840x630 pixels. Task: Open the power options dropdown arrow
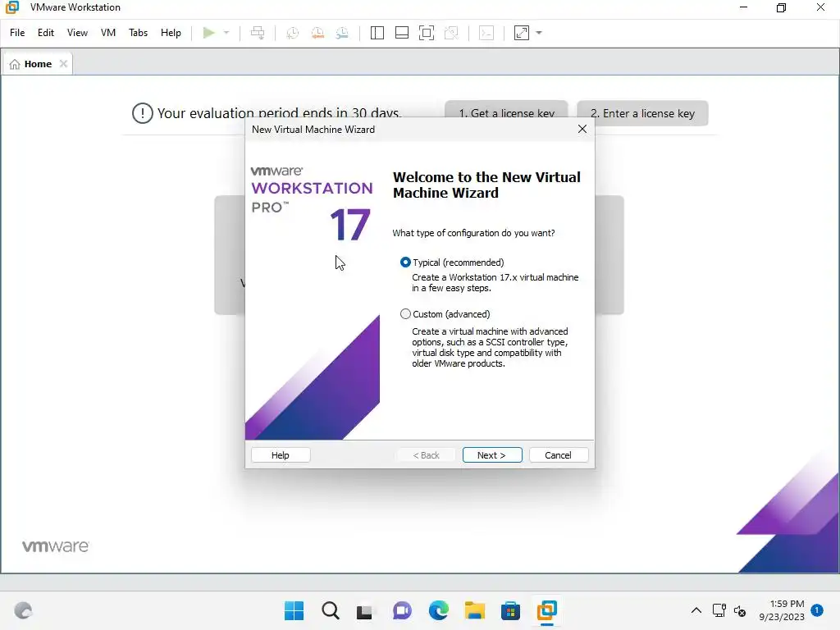coord(226,33)
